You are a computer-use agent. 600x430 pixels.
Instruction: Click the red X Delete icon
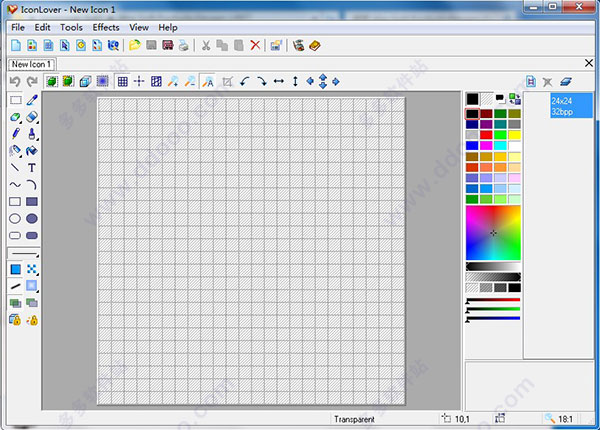point(255,46)
